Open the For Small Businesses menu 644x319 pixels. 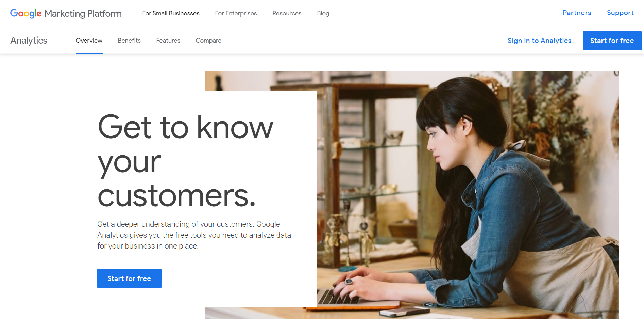pos(171,13)
